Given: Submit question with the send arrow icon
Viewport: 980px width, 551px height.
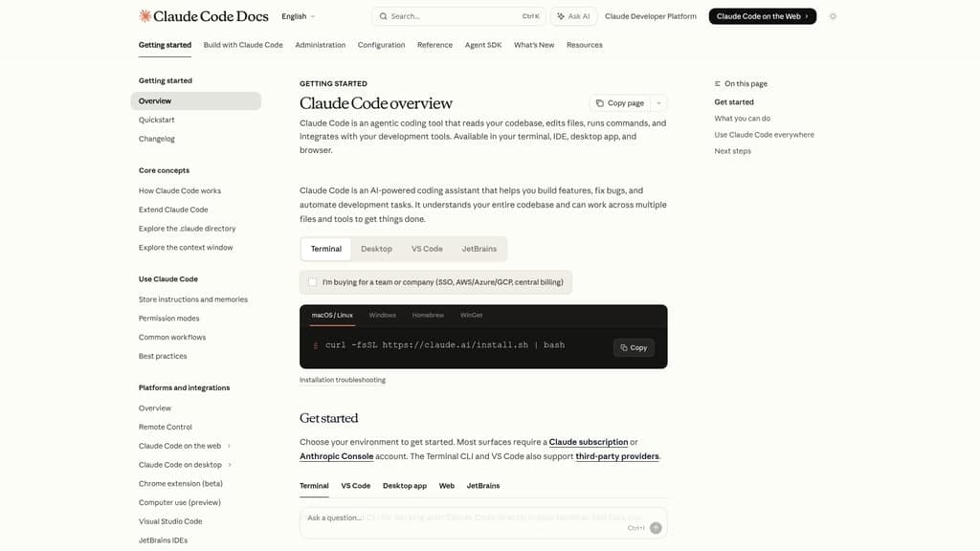Looking at the screenshot, I should coord(656,528).
